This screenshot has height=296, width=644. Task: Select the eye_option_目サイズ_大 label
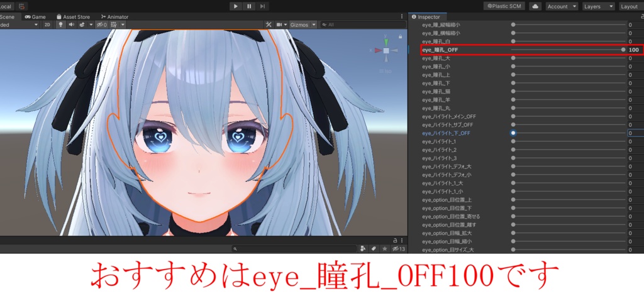coord(448,249)
